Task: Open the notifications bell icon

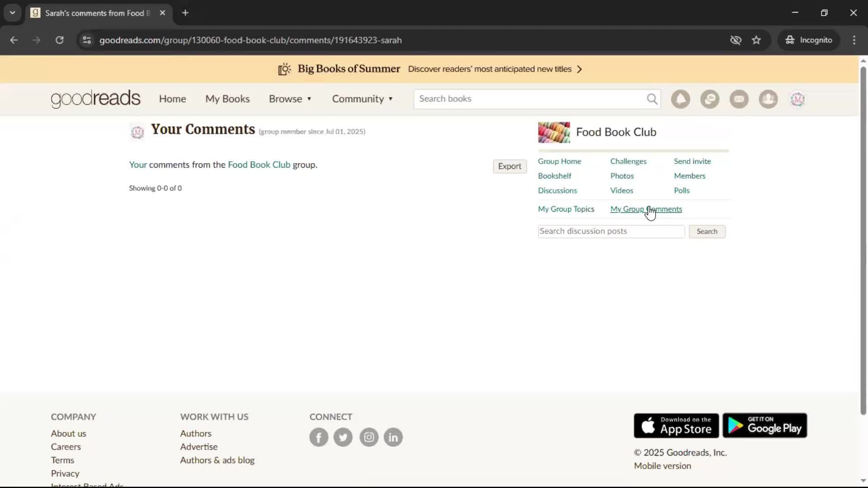Action: pos(680,99)
